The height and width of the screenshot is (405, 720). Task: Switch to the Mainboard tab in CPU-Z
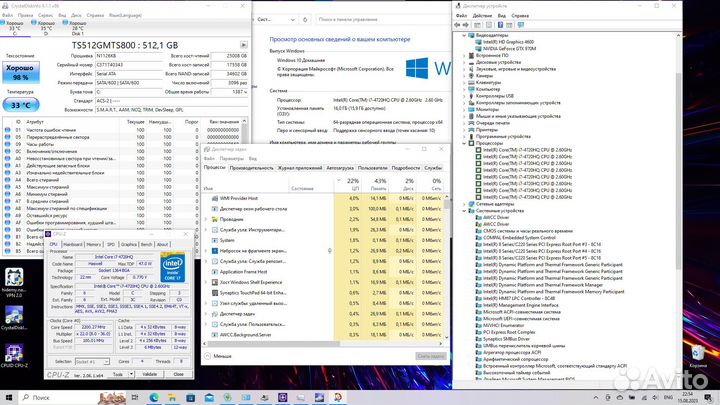pos(73,244)
